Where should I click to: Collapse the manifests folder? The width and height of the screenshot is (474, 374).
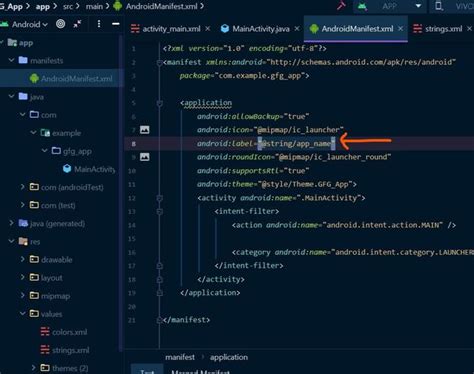tap(11, 60)
